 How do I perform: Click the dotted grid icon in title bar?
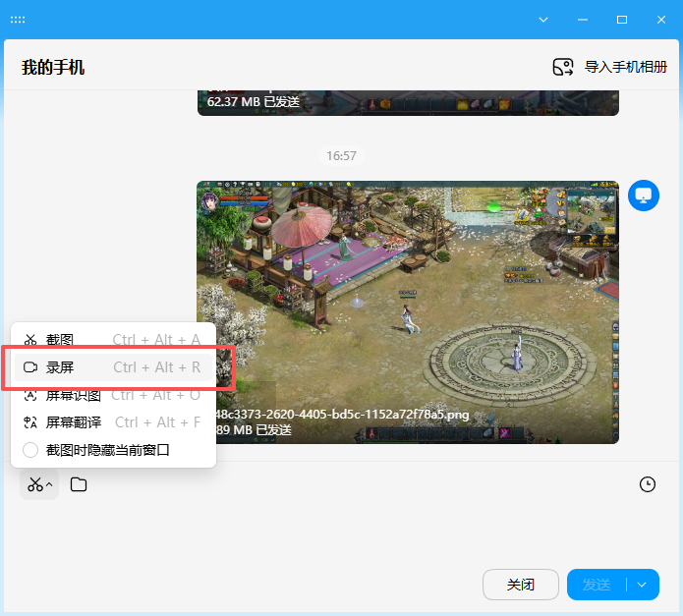coord(18,20)
